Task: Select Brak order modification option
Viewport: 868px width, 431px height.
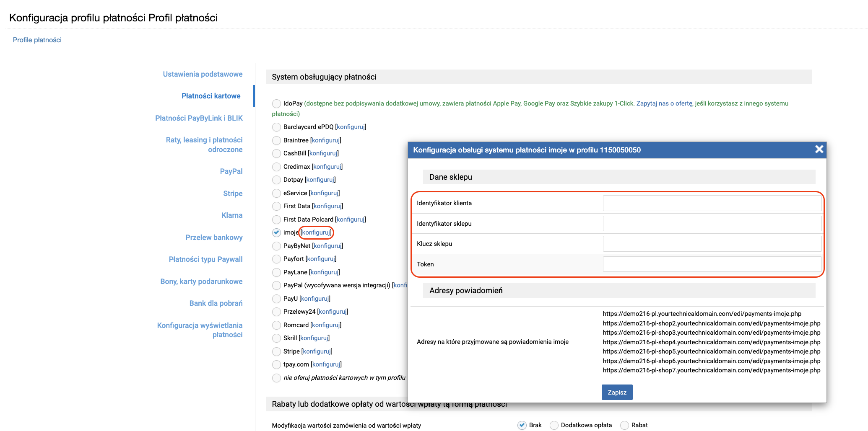Action: (x=522, y=425)
